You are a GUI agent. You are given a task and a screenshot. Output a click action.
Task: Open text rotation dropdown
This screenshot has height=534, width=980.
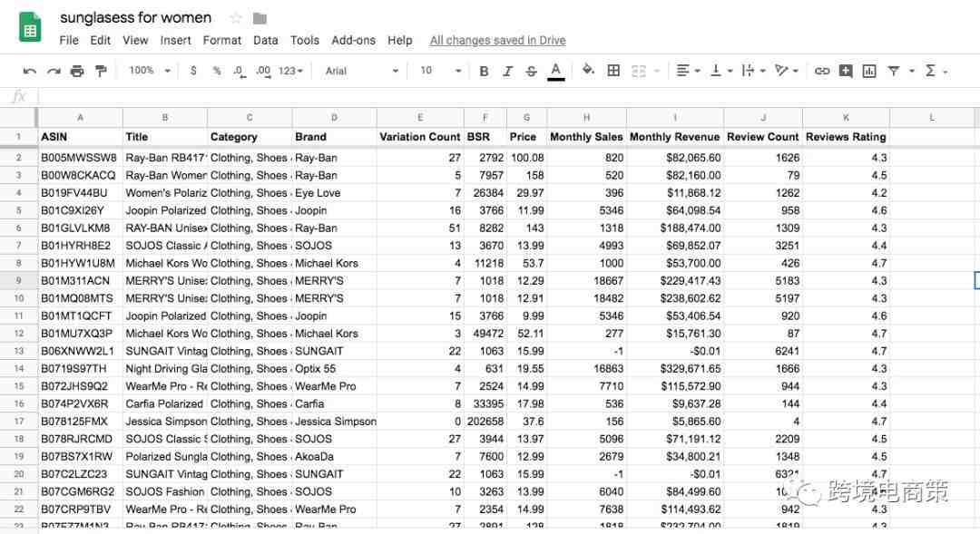click(786, 71)
